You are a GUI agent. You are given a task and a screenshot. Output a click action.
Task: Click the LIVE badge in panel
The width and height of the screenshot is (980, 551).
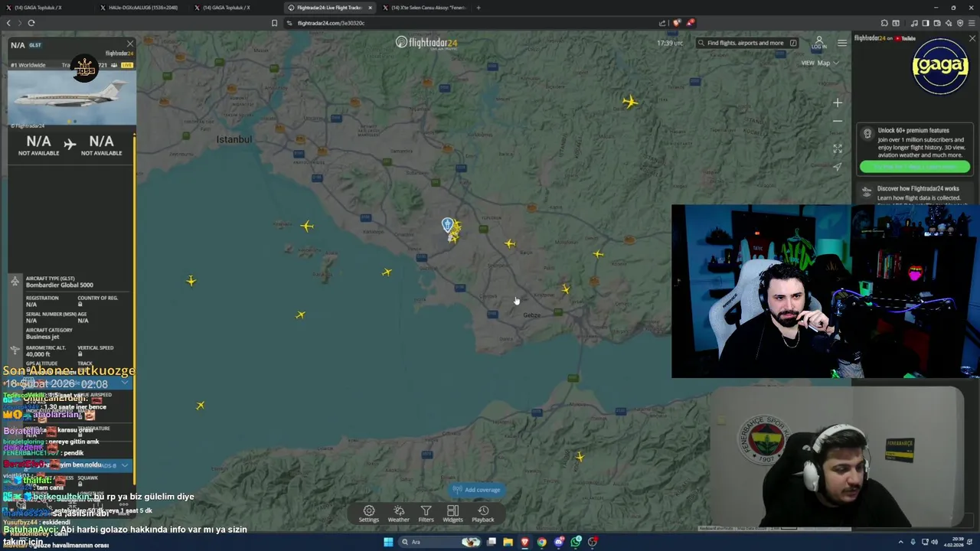126,65
